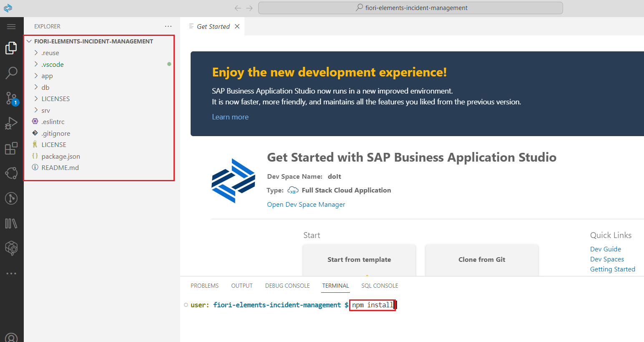Click the Learn more link

[x=230, y=117]
